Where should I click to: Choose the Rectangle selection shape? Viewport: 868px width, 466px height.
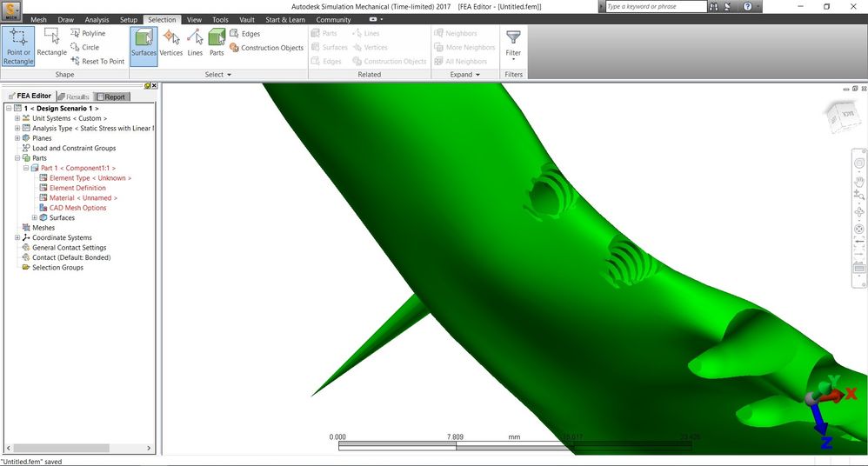51,43
